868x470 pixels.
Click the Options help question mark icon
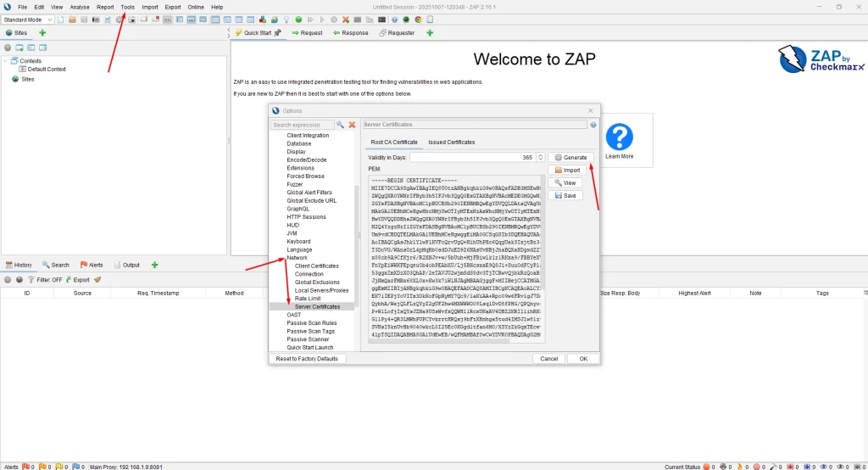593,125
